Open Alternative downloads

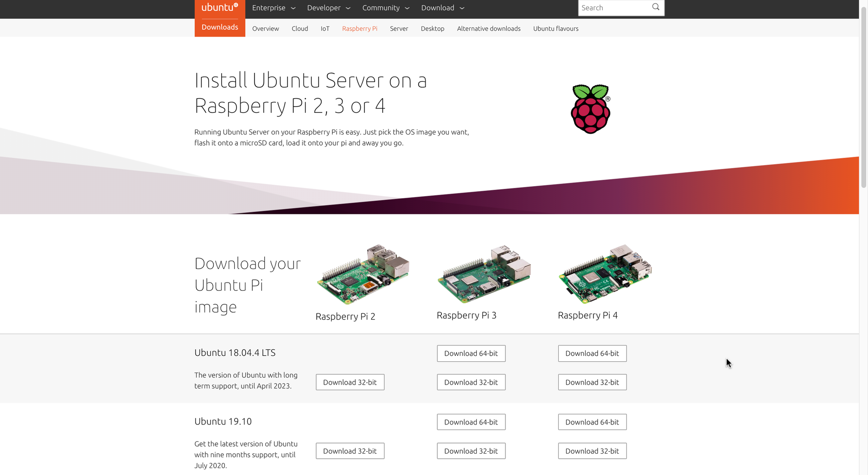coord(488,28)
